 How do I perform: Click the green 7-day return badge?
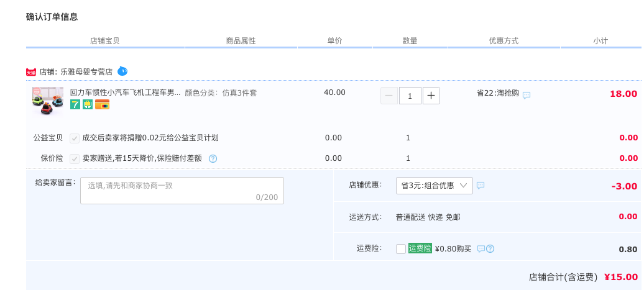pos(75,104)
